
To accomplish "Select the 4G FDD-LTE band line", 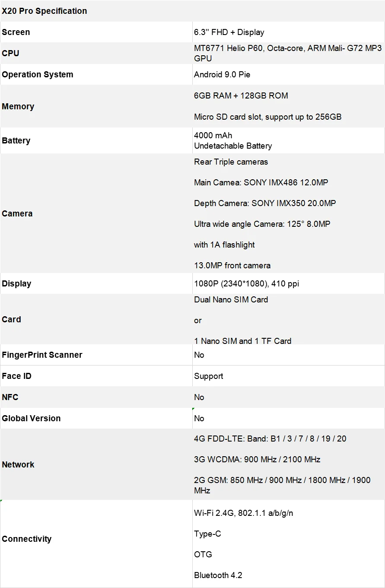I will pyautogui.click(x=270, y=439).
